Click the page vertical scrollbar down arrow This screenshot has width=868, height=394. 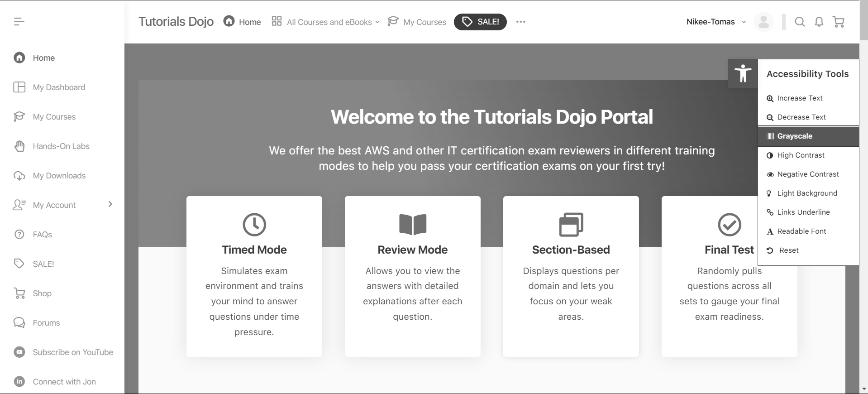click(x=863, y=389)
